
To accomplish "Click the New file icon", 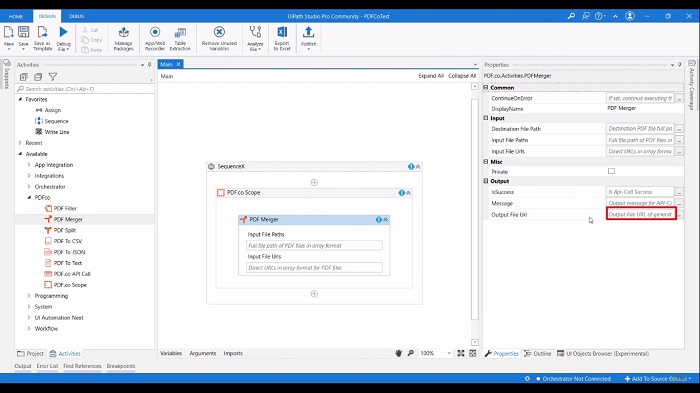I will coord(8,32).
